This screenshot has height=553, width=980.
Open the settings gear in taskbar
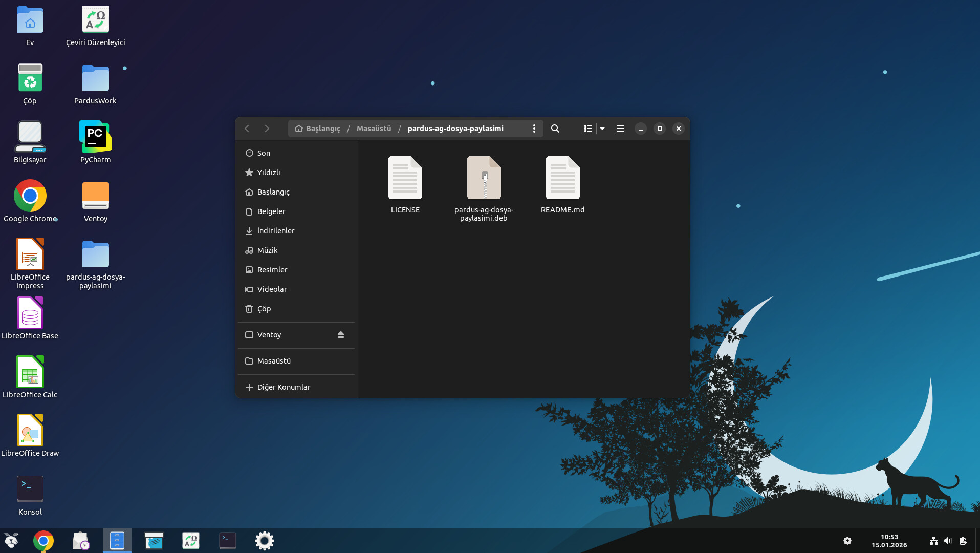click(x=264, y=541)
